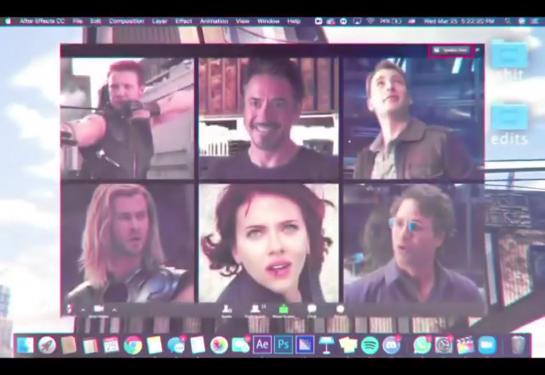Image resolution: width=545 pixels, height=375 pixels.
Task: Open Spotify in the dock
Action: (x=370, y=345)
